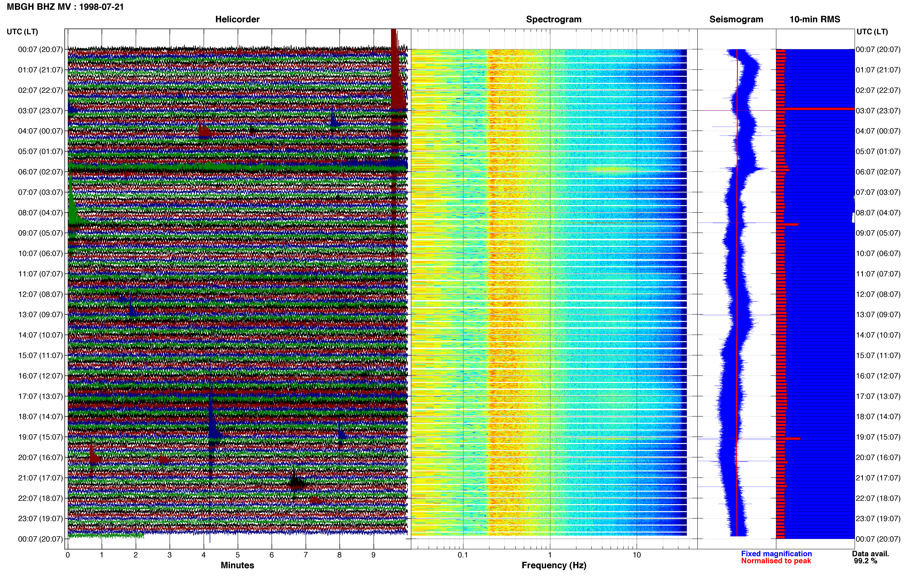Click the vertical red line in the Seismogram panel
This screenshot has height=578, width=924.
pyautogui.click(x=737, y=292)
